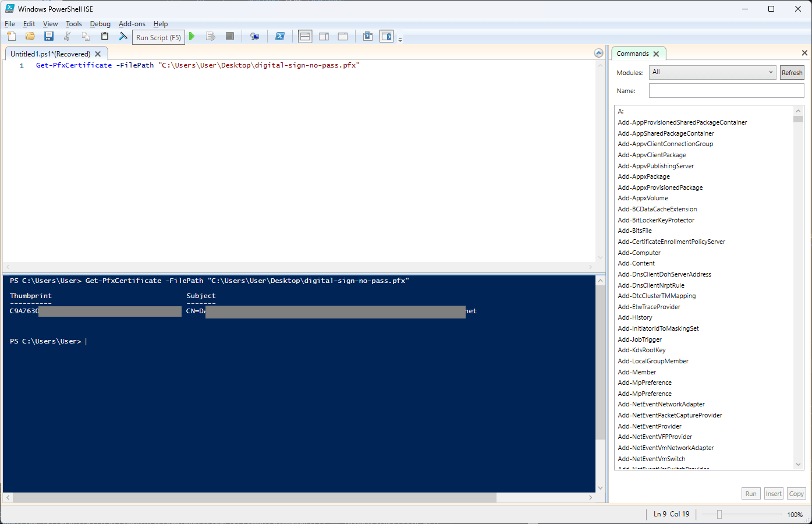
Task: Show script pane on the right layout icon
Action: [324, 36]
